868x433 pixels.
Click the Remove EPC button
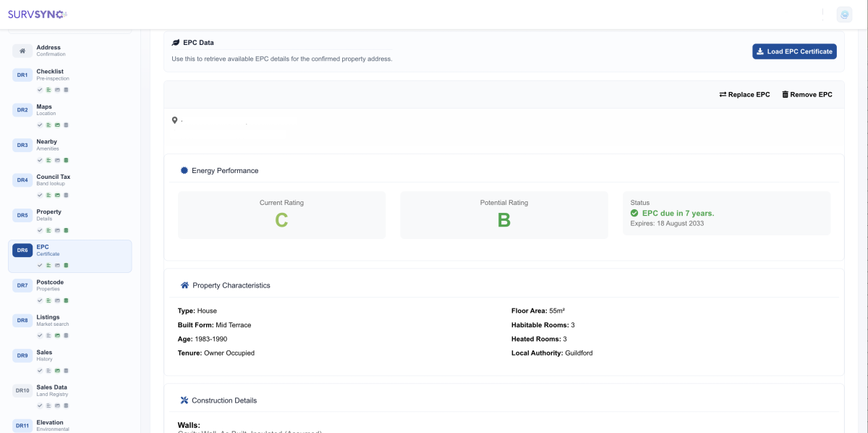point(807,95)
